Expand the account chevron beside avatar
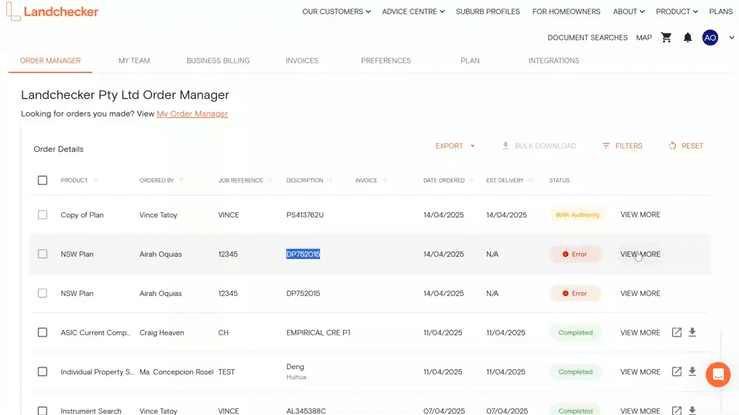Screen dimensions: 739x415 pyautogui.click(x=731, y=37)
